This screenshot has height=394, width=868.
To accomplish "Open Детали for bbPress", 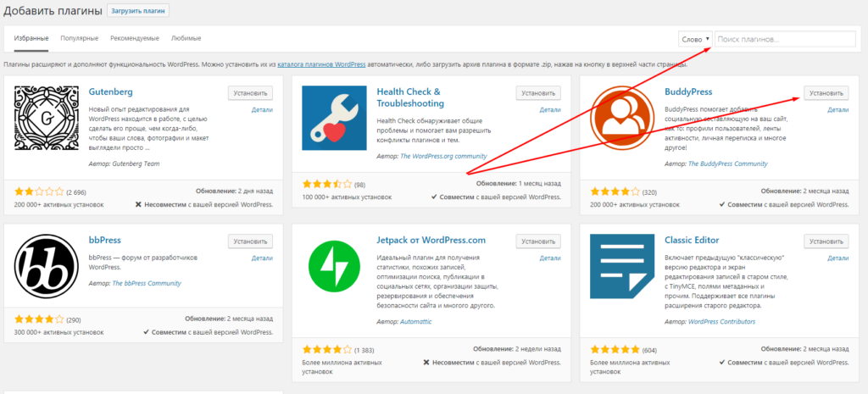I will [262, 258].
